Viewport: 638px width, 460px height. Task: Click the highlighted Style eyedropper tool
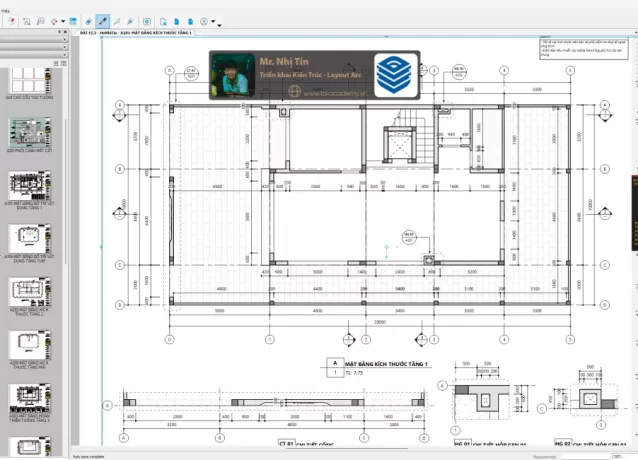(x=103, y=21)
